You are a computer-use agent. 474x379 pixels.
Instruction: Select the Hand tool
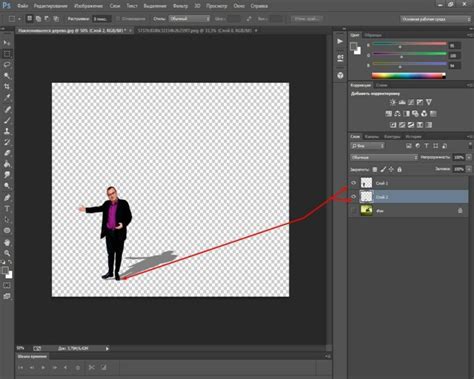point(7,242)
